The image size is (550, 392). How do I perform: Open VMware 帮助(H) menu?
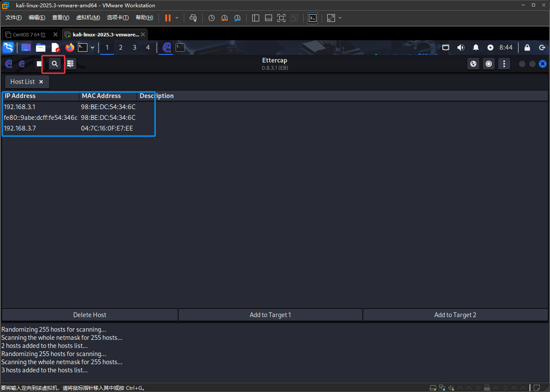coord(144,18)
